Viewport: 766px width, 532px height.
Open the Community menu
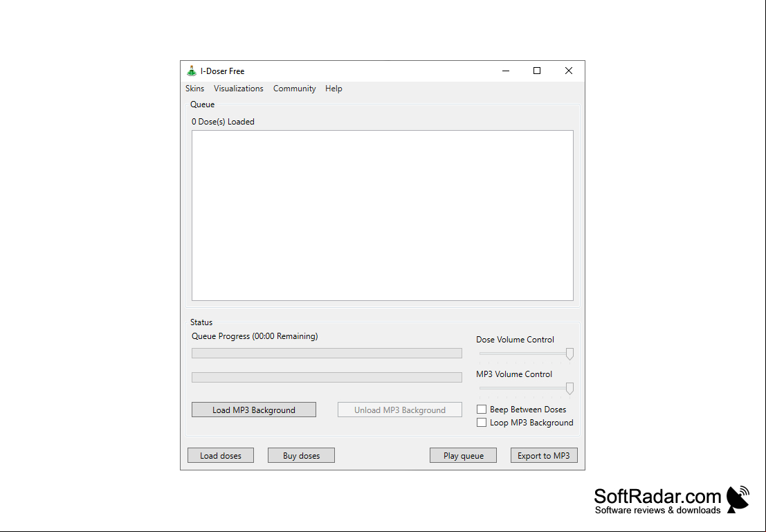(x=294, y=89)
